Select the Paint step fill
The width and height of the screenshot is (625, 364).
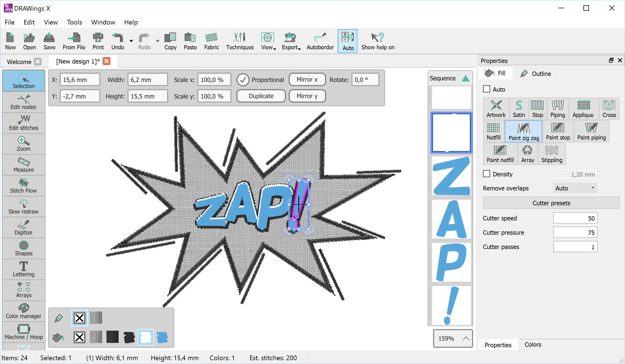[x=558, y=131]
